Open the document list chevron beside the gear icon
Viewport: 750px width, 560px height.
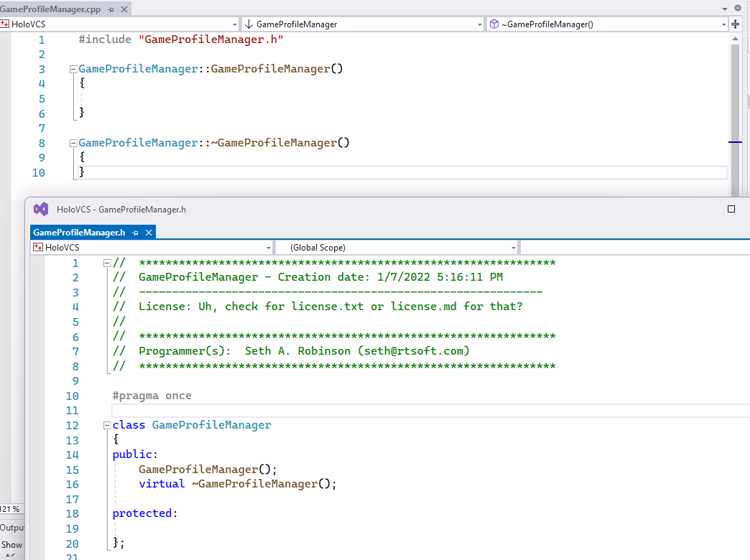[x=726, y=8]
